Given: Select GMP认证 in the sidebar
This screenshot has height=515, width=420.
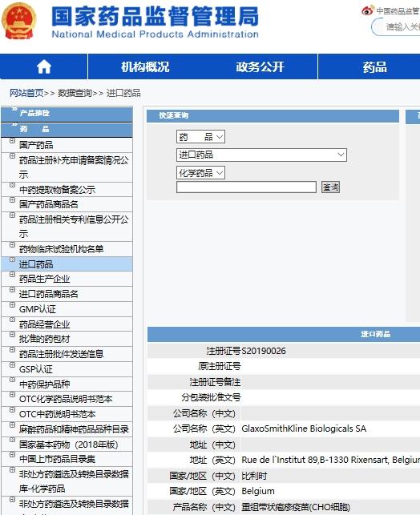Looking at the screenshot, I should click(38, 309).
